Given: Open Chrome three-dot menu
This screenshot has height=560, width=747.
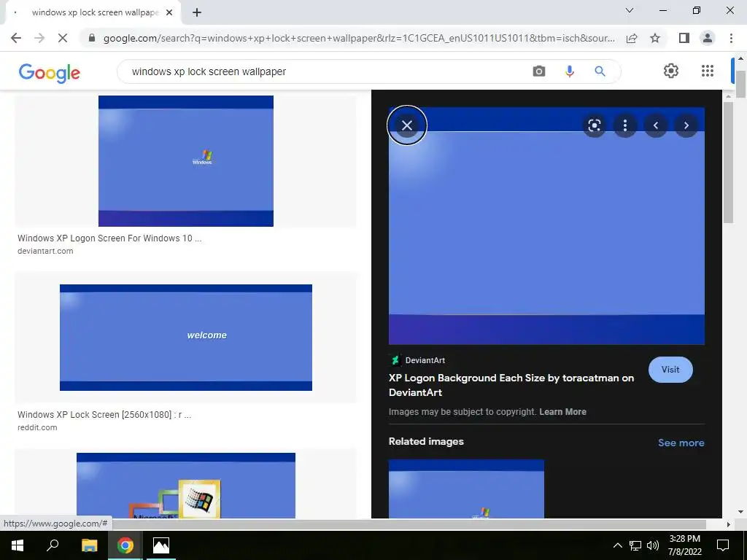Looking at the screenshot, I should coord(731,38).
